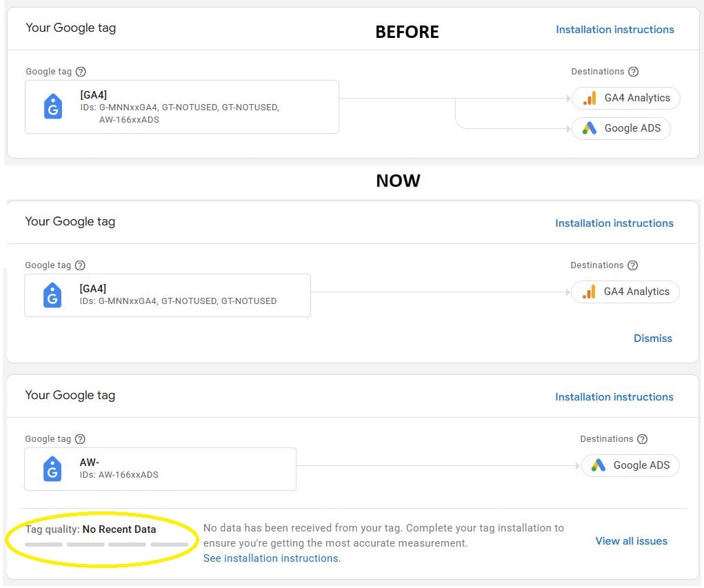Open Installation instructions in bottom AW- panel

[614, 397]
